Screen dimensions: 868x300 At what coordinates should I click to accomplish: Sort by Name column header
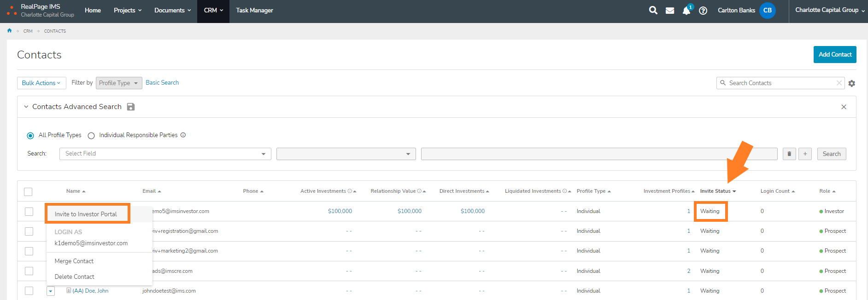[76, 191]
